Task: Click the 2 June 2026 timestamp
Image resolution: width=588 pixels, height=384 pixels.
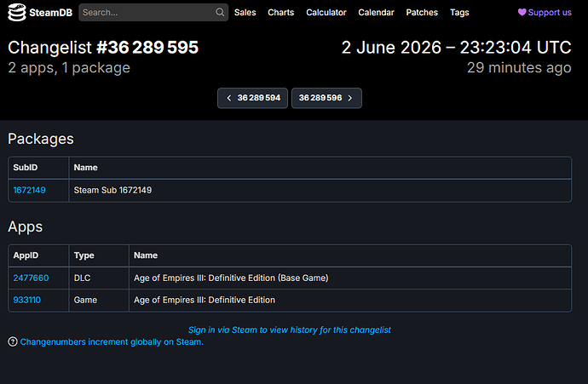Action: 457,48
